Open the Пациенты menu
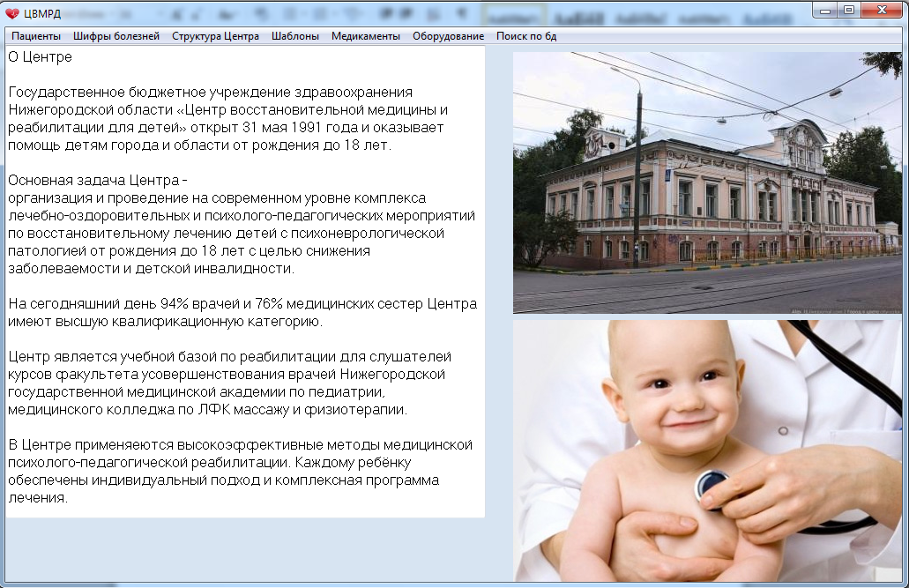 click(x=36, y=36)
